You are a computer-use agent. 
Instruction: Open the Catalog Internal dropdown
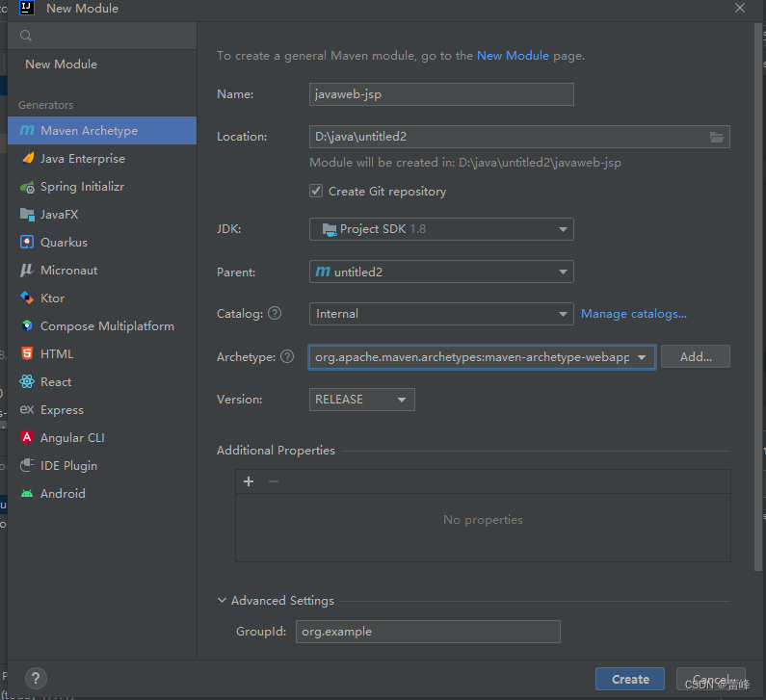pyautogui.click(x=441, y=313)
